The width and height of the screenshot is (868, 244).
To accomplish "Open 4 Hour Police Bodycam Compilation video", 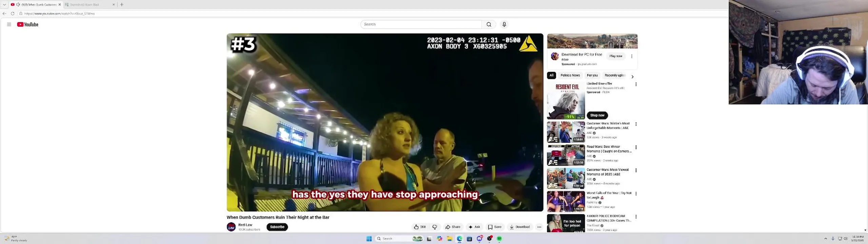I will 609,218.
